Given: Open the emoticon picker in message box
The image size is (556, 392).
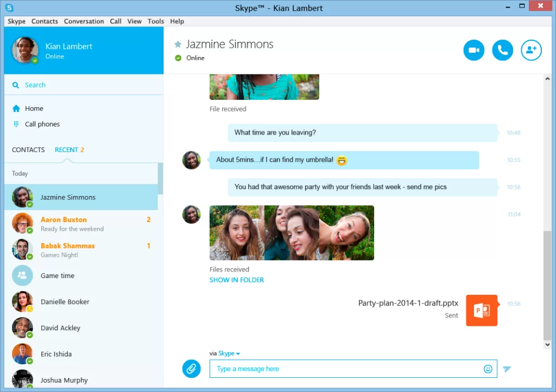Looking at the screenshot, I should 488,369.
